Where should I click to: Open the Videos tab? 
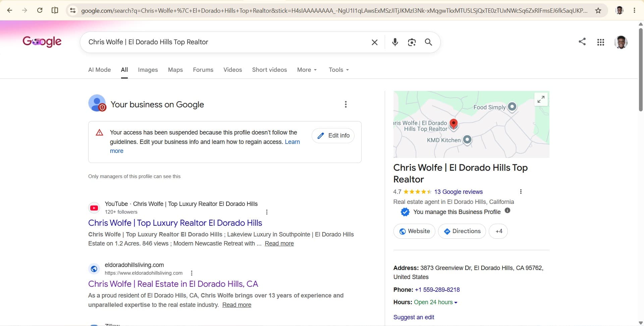[x=233, y=70]
